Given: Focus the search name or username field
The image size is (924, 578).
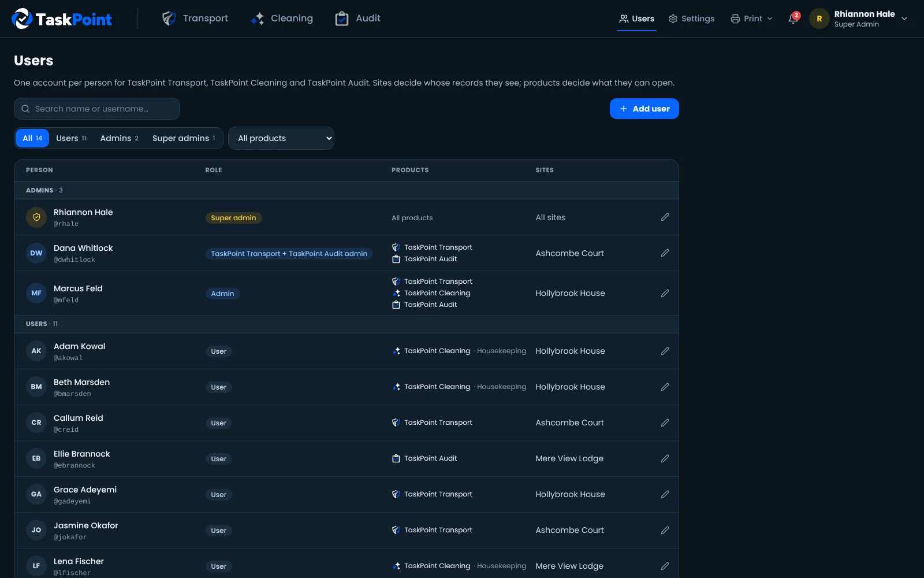Looking at the screenshot, I should tap(97, 109).
